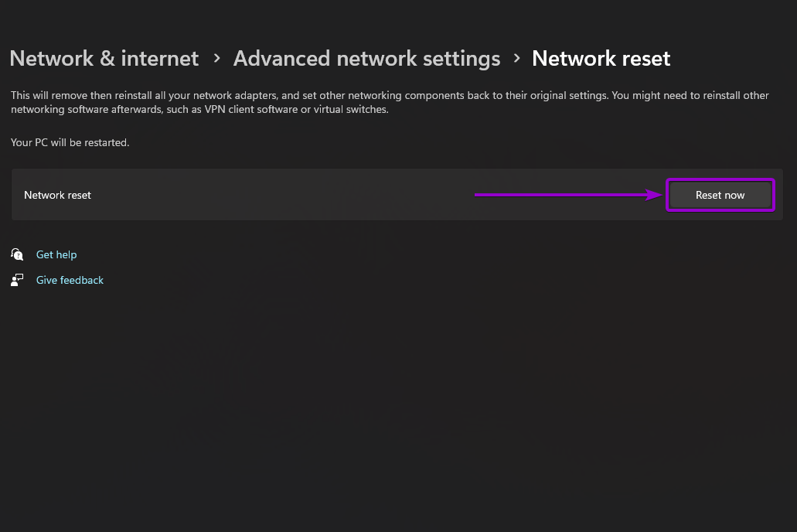Navigate to Network & internet breadcrumb
The height and width of the screenshot is (532, 797).
click(104, 58)
